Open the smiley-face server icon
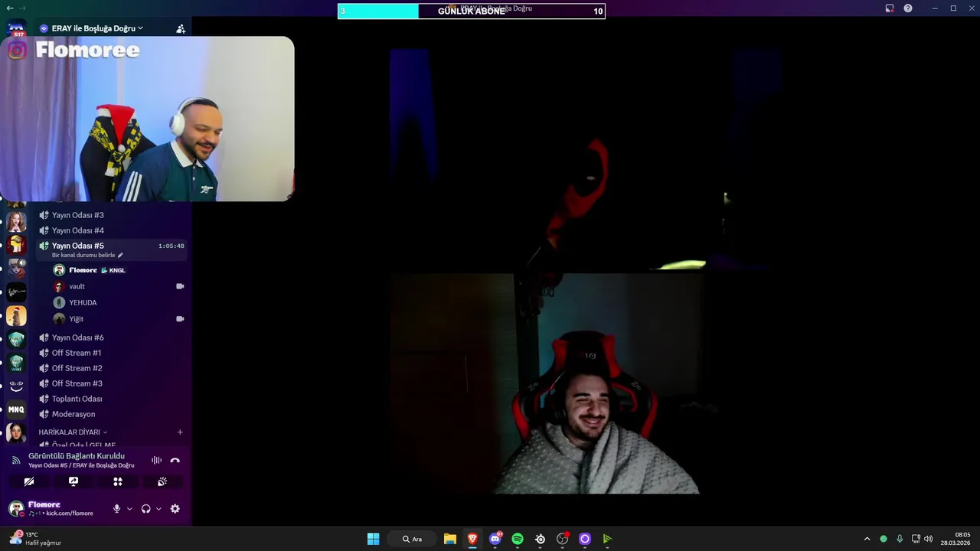Screen dimensions: 980x551 (16, 386)
